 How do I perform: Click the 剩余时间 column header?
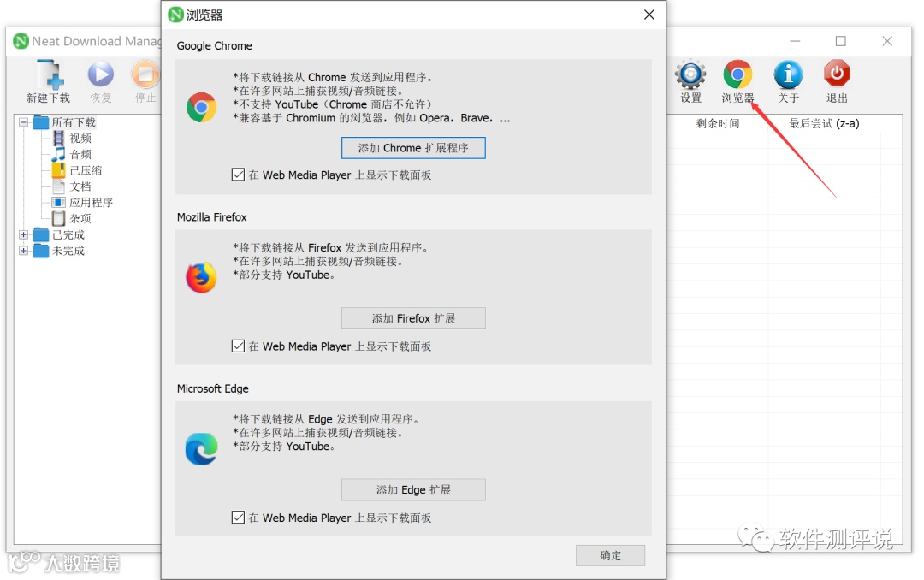[x=717, y=124]
